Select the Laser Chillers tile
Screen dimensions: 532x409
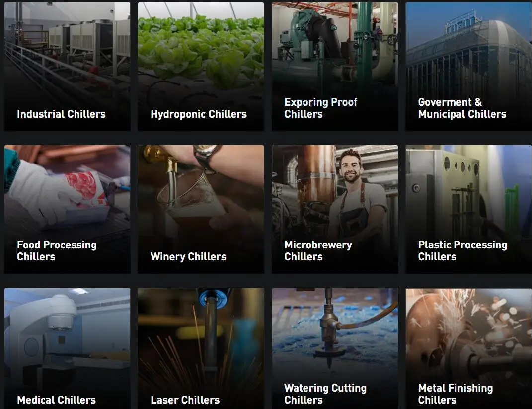201,348
